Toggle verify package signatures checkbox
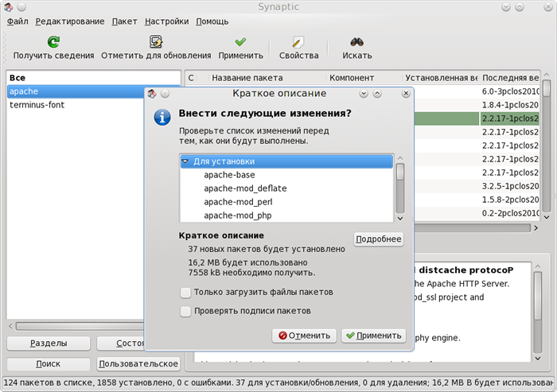The width and height of the screenshot is (557, 392). 185,312
